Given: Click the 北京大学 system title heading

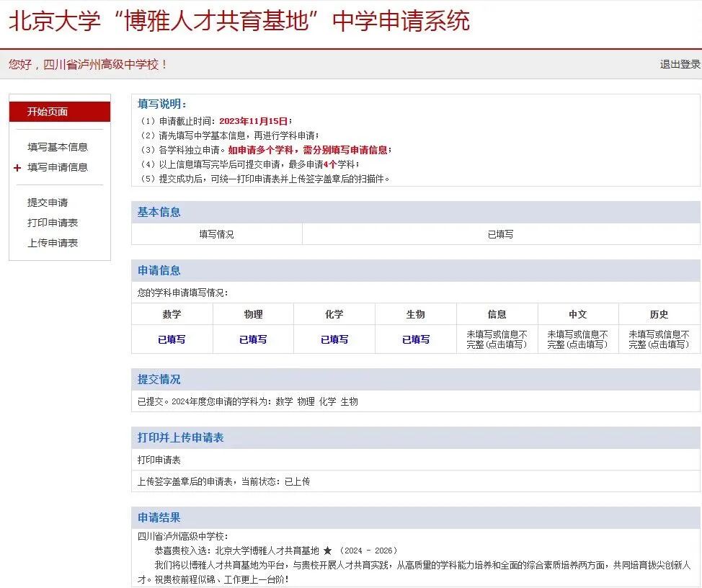Looking at the screenshot, I should click(239, 21).
